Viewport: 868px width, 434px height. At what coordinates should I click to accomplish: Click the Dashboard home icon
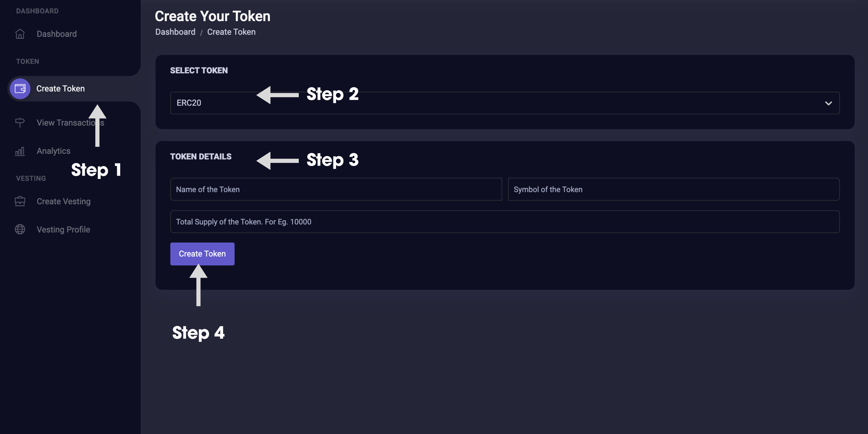[x=20, y=34]
